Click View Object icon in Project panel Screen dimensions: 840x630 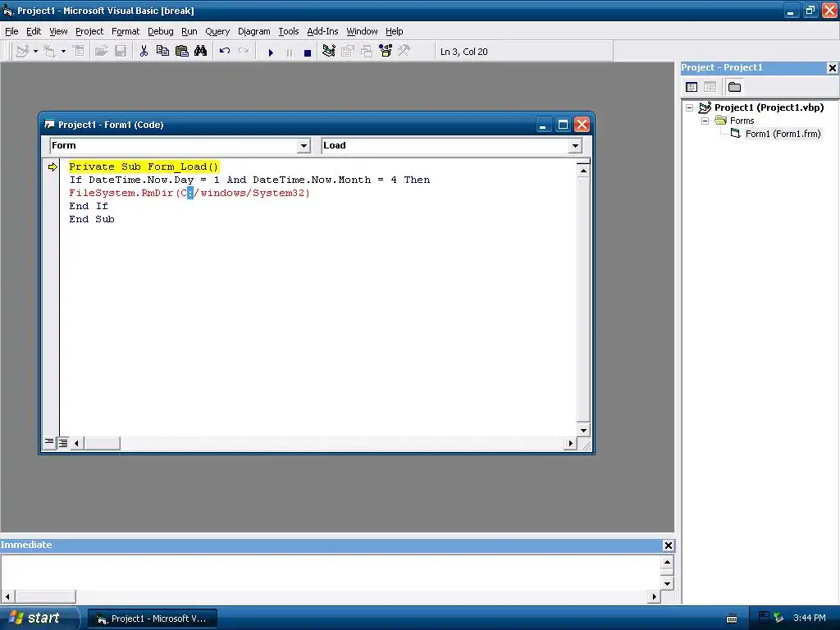tap(710, 87)
